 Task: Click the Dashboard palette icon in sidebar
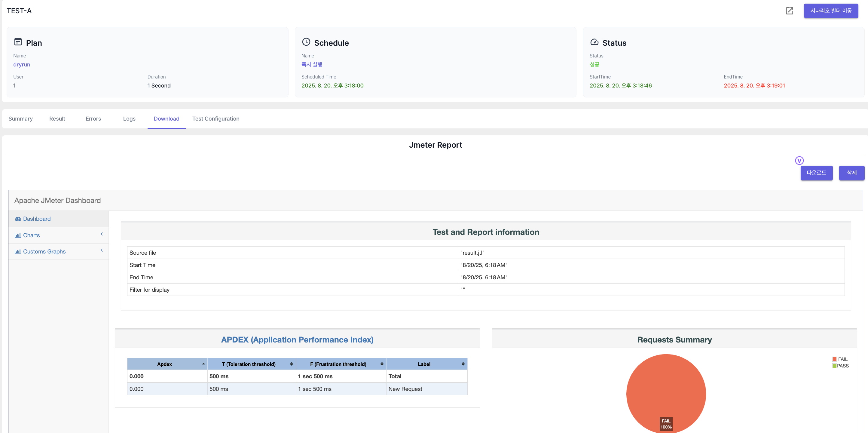point(18,219)
